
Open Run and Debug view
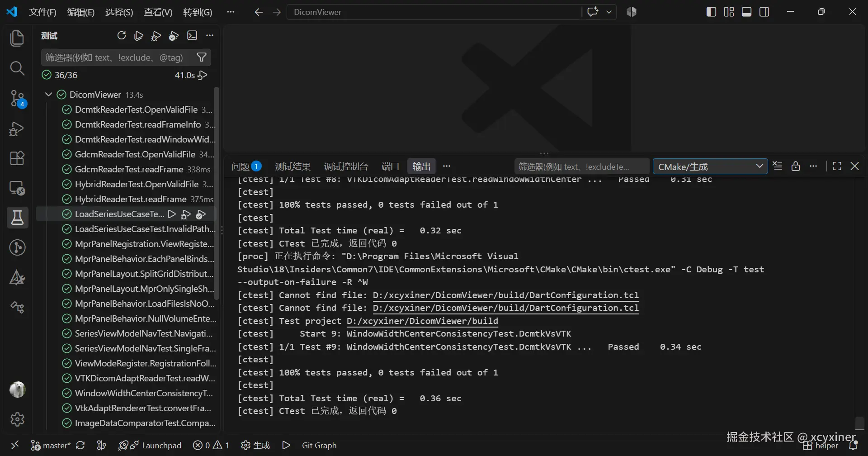(x=17, y=128)
